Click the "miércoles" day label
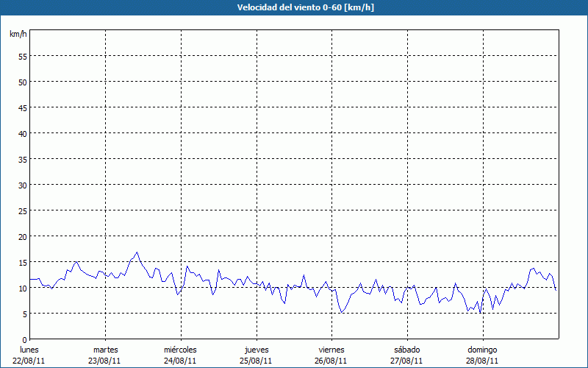 click(x=180, y=350)
